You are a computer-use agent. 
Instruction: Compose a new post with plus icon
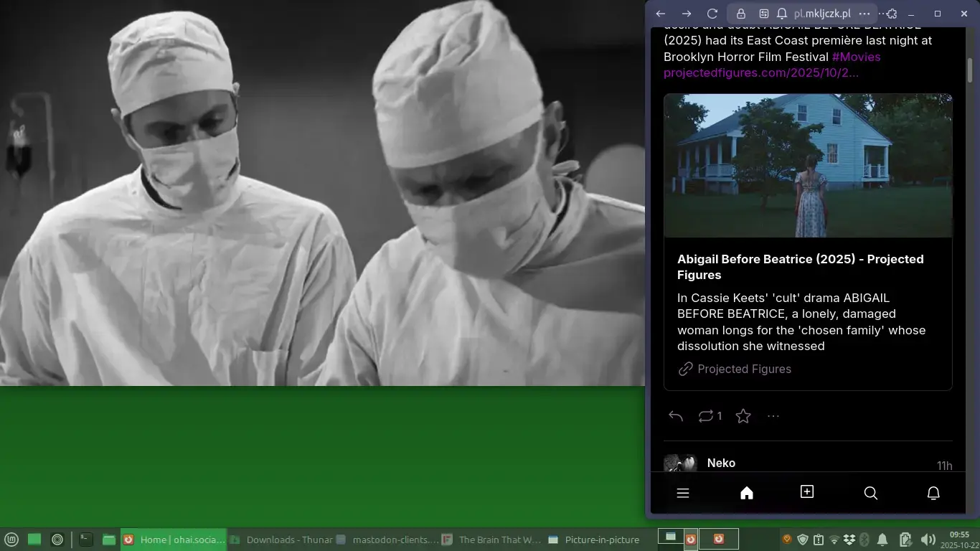(807, 492)
